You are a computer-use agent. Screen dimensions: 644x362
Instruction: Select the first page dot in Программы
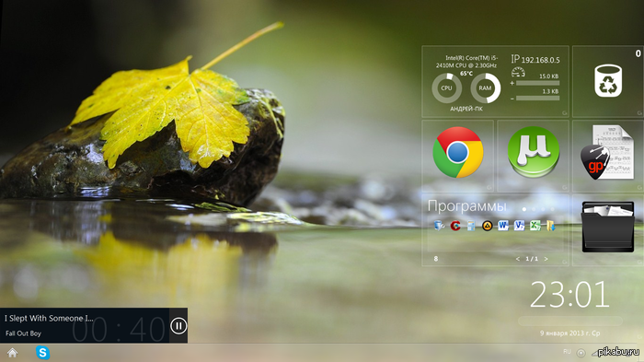coord(524,209)
